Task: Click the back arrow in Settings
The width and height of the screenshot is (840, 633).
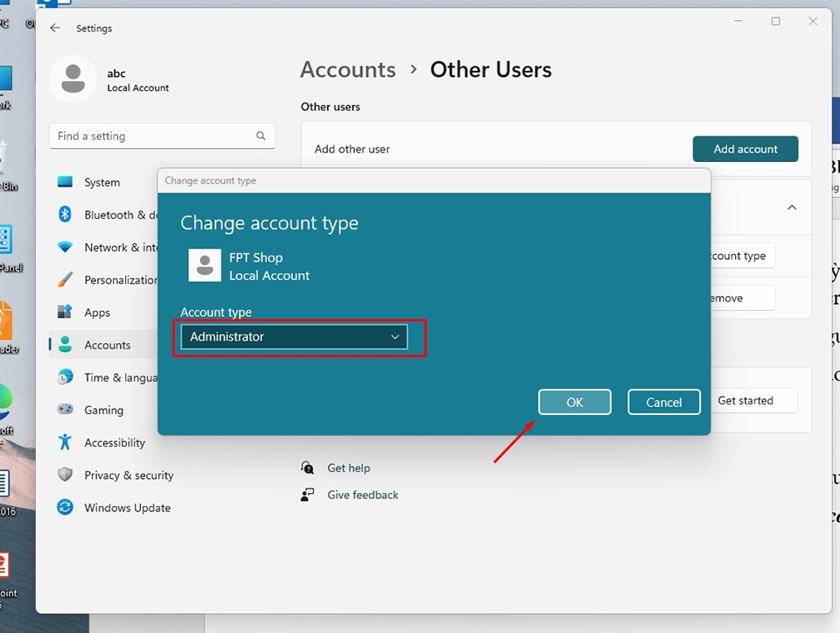Action: 54,28
